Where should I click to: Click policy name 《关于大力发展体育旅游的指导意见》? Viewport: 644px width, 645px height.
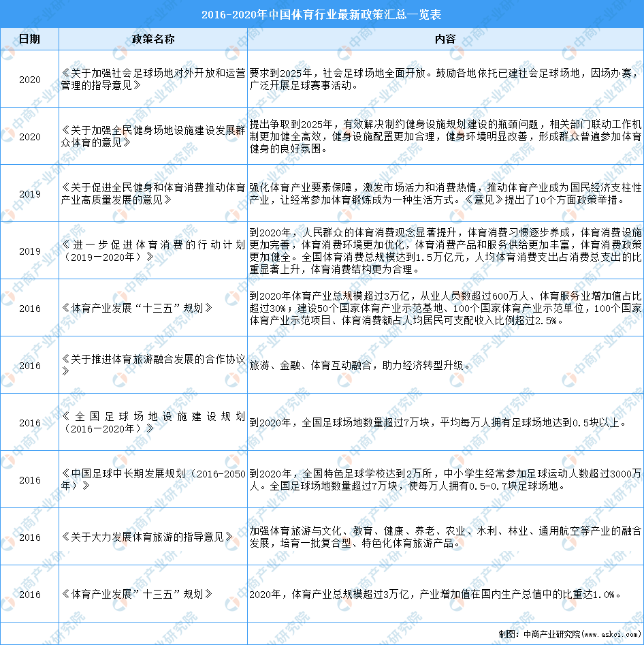tap(147, 537)
